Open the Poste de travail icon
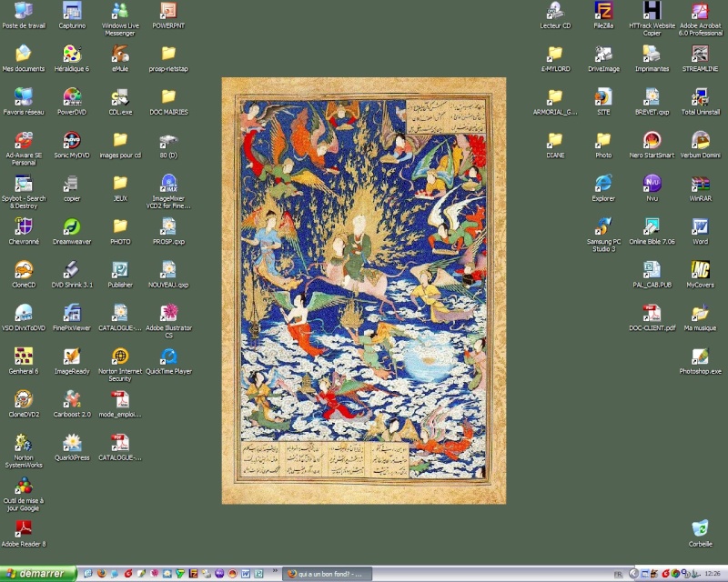The width and height of the screenshot is (728, 582). pos(24,15)
